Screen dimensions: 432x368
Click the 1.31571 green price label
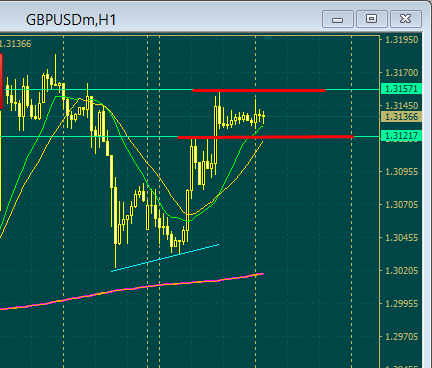click(401, 89)
